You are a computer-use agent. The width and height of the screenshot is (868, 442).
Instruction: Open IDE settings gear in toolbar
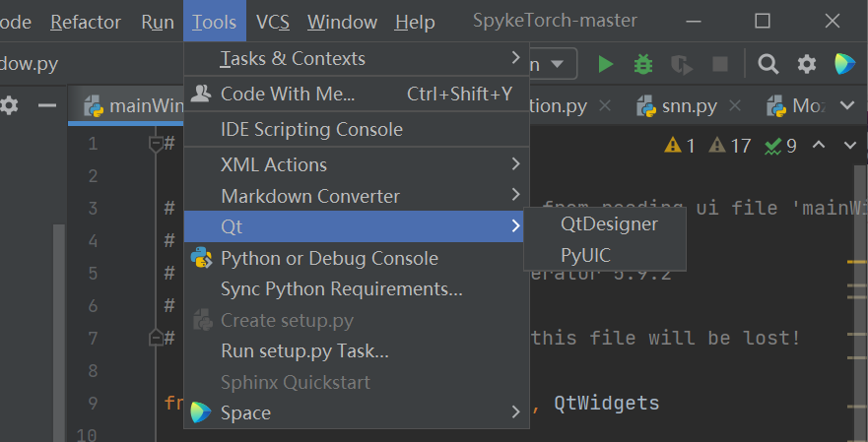tap(807, 64)
